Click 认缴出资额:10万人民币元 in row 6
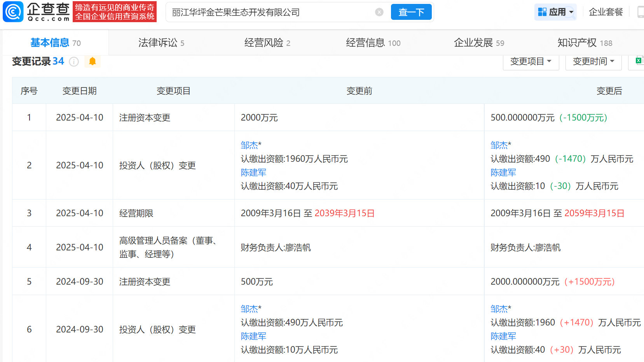 289,350
